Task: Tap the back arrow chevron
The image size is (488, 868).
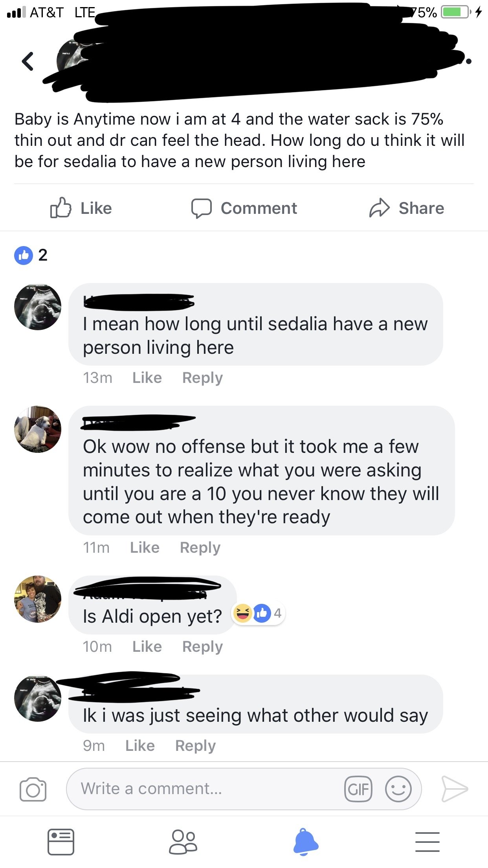Action: pyautogui.click(x=28, y=61)
